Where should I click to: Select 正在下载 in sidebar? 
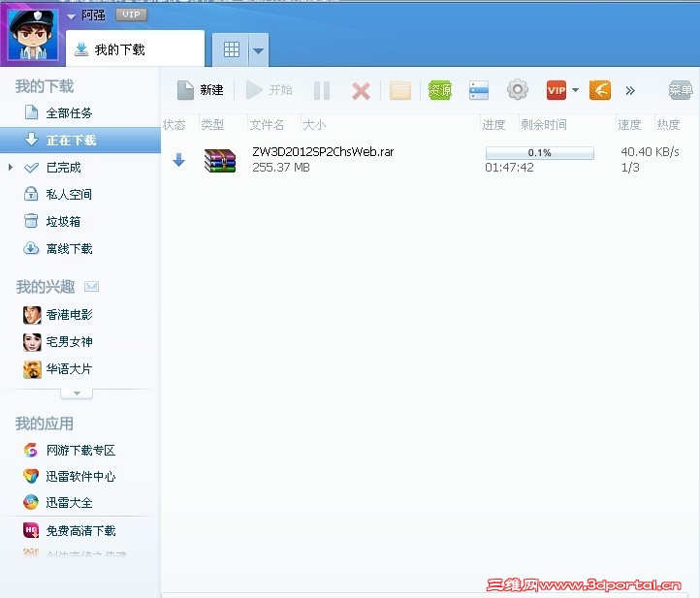coord(80,140)
